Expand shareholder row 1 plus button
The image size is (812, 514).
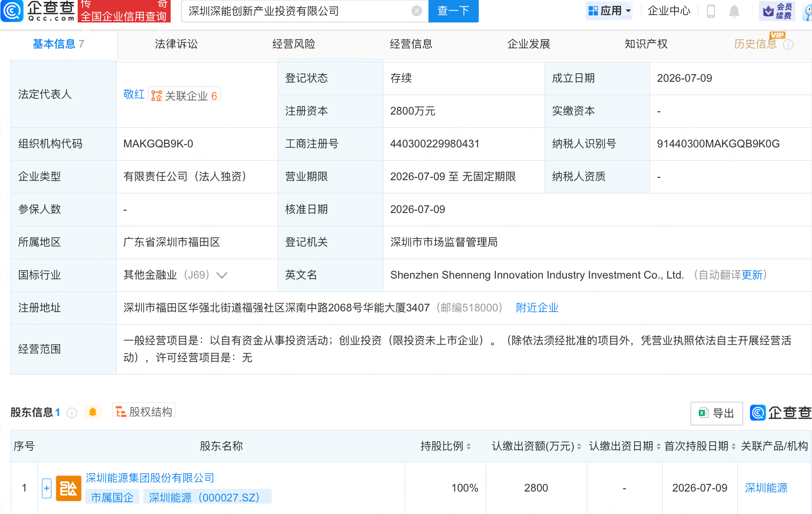[47, 488]
